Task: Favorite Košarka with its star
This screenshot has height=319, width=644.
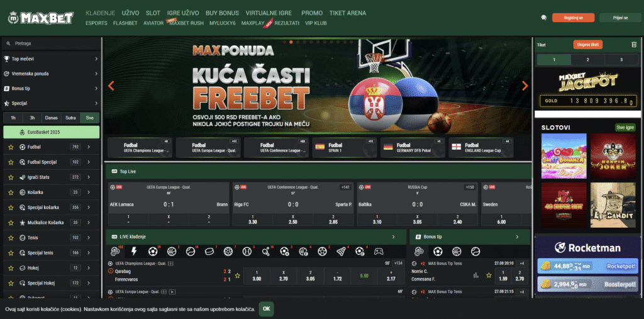Action: click(11, 193)
